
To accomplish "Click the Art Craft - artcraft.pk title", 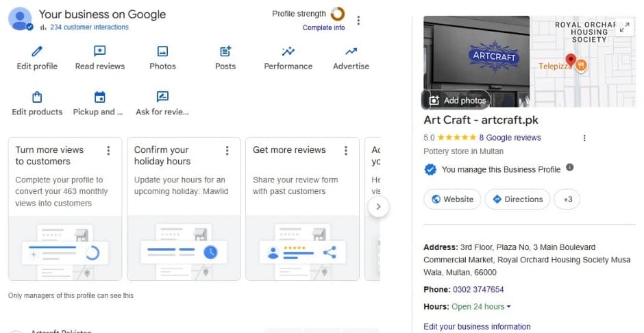I will pyautogui.click(x=481, y=120).
